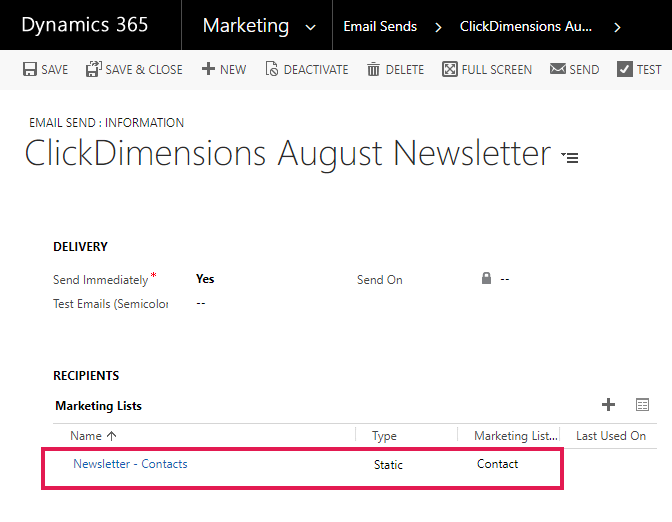Expand the chevron after ClickDimensions Au...

pos(617,27)
